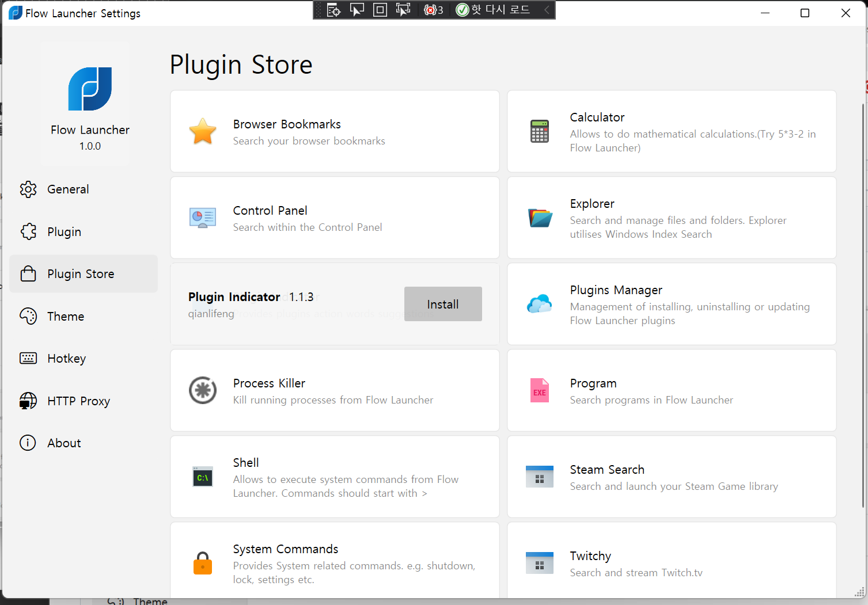
Task: Select the Calculator plugin title
Action: click(597, 117)
